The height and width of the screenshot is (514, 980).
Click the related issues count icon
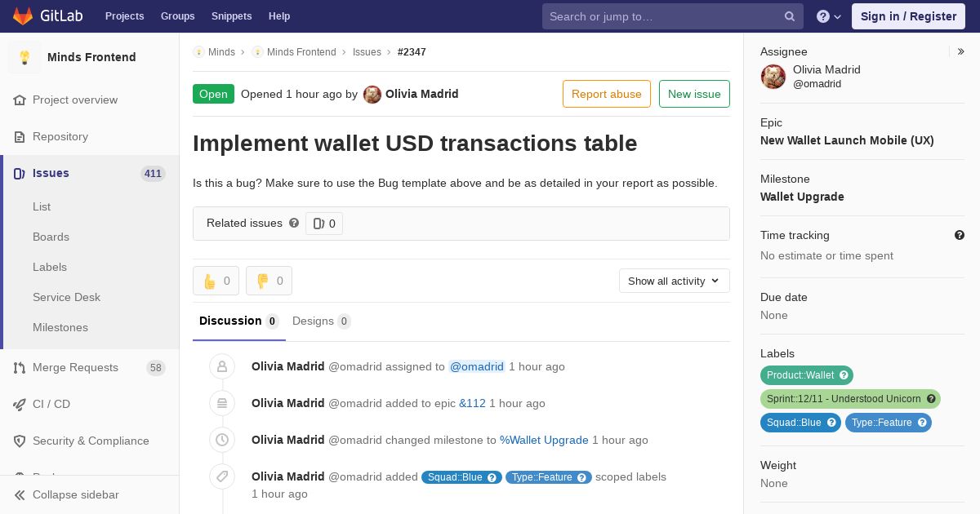(318, 224)
